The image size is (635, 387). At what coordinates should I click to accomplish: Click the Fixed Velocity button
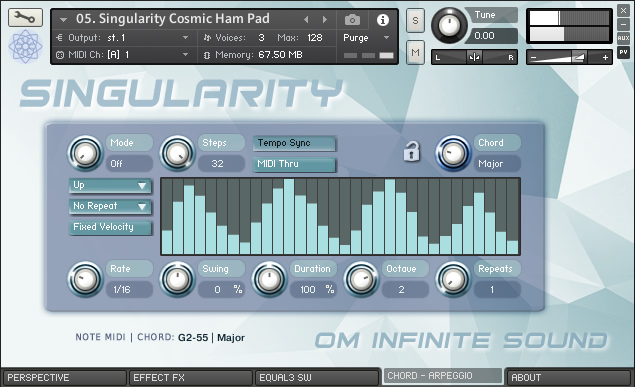110,227
